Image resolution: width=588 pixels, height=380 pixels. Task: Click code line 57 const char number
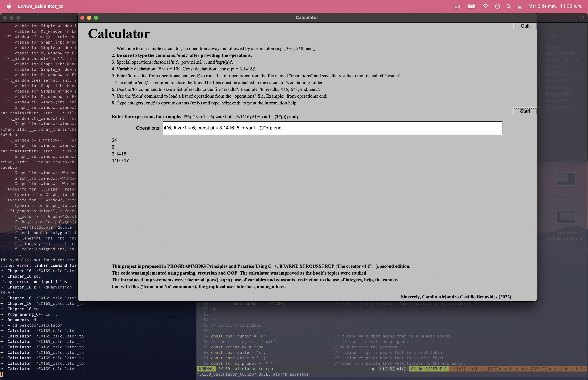[x=239, y=336]
